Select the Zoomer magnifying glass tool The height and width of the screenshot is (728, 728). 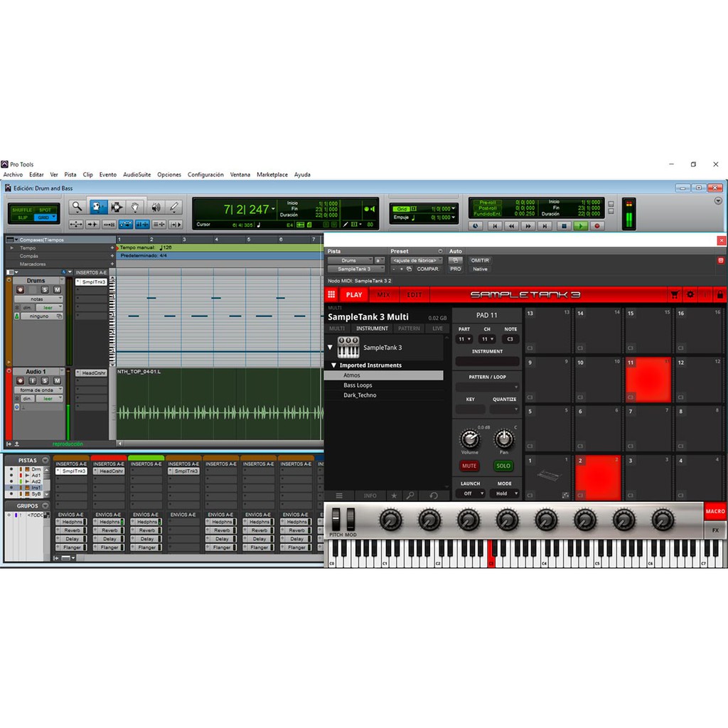77,207
